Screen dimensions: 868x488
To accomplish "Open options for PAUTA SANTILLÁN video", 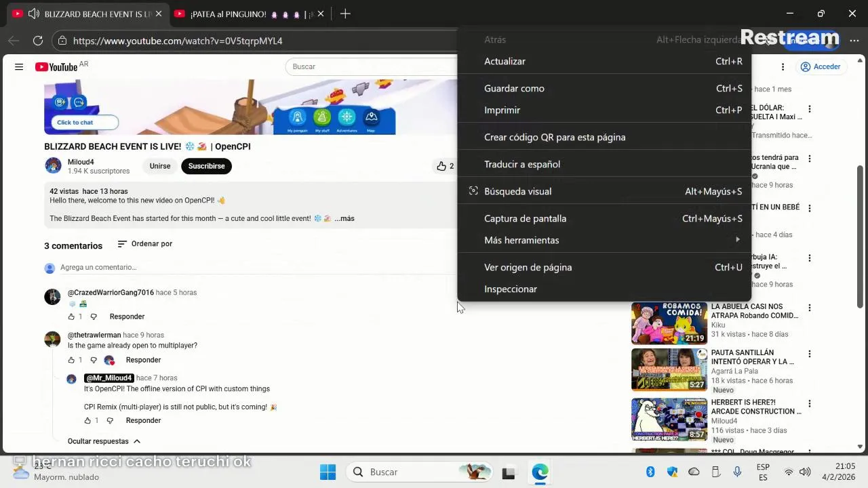I will click(x=809, y=354).
